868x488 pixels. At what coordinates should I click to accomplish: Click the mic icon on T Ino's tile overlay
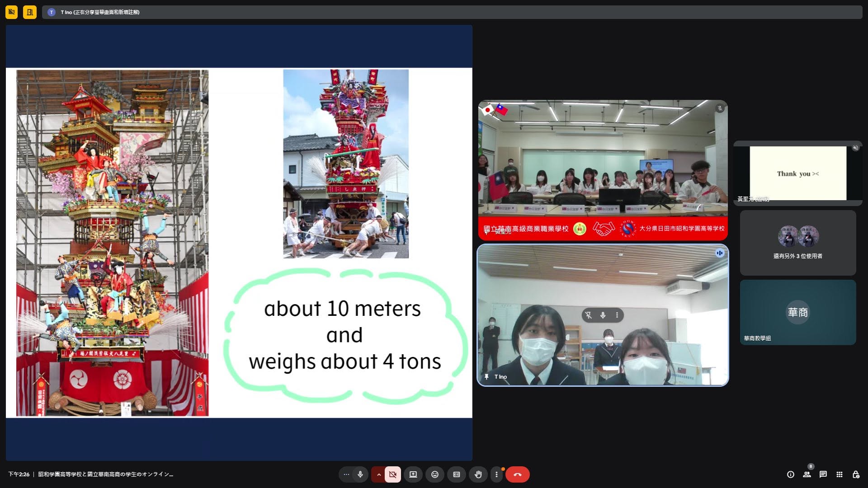coord(603,315)
